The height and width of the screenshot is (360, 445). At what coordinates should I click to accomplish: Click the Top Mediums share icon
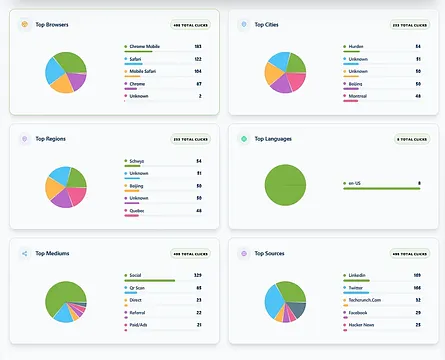25,253
